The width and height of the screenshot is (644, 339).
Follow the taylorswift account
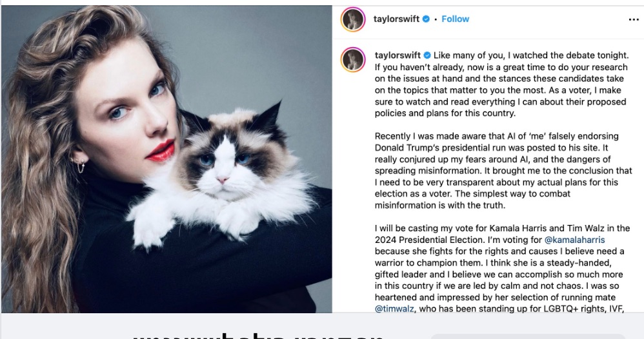455,19
